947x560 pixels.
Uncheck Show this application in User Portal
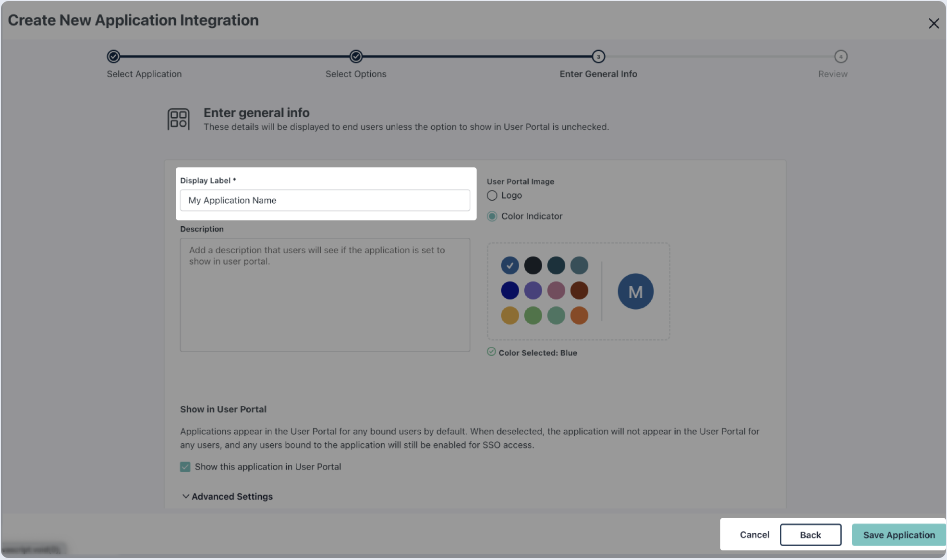[185, 467]
